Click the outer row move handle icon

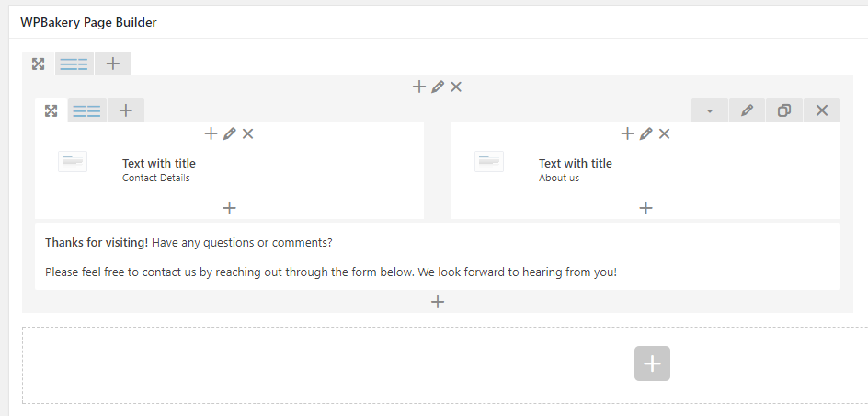pyautogui.click(x=39, y=64)
